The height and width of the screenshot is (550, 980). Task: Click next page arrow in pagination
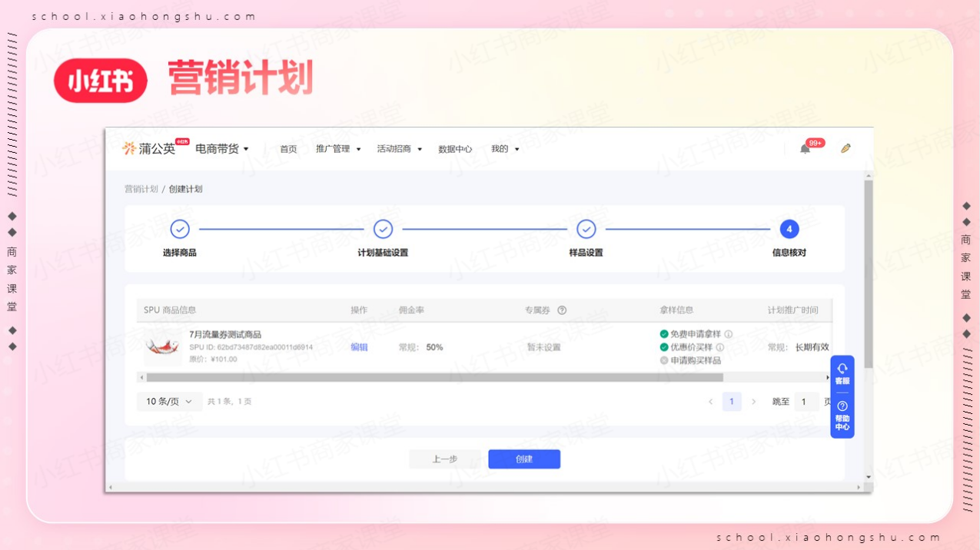[753, 402]
